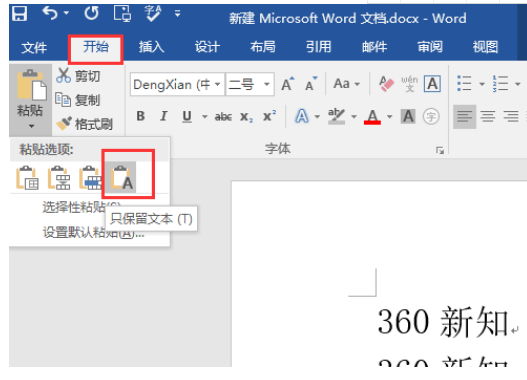Expand the font name dropdown arrow

point(218,84)
